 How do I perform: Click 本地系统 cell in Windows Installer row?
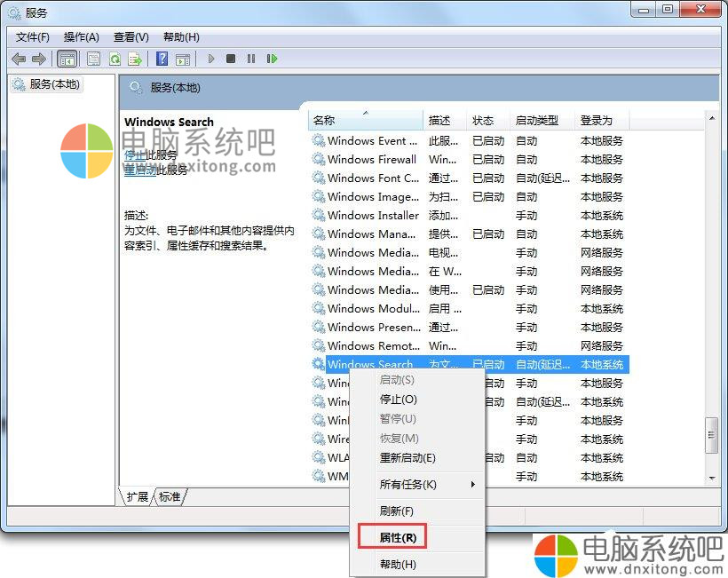pyautogui.click(x=602, y=215)
